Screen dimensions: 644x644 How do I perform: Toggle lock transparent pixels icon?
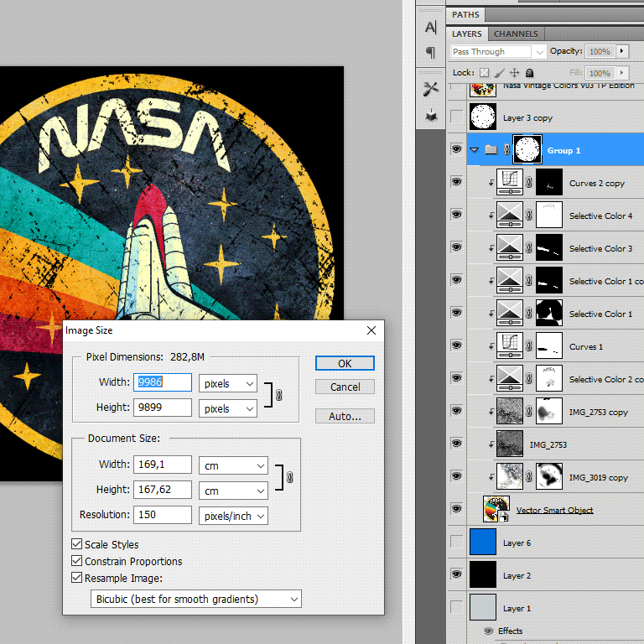[x=485, y=73]
